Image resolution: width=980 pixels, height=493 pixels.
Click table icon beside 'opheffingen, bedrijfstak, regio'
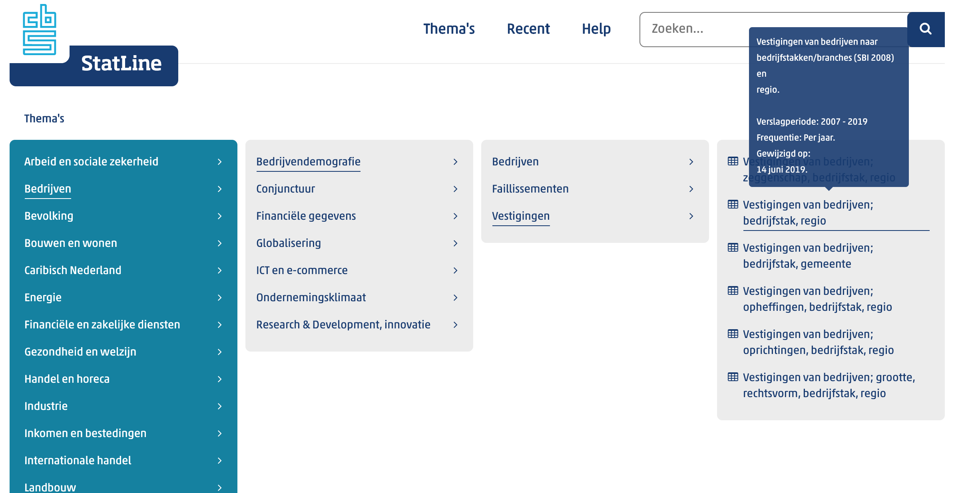[733, 291]
